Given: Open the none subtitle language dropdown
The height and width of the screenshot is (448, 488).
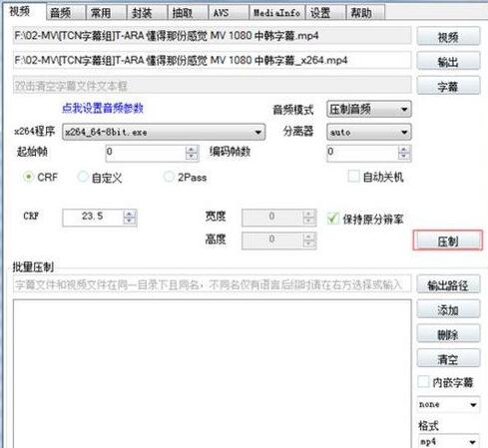Looking at the screenshot, I should pyautogui.click(x=448, y=404).
